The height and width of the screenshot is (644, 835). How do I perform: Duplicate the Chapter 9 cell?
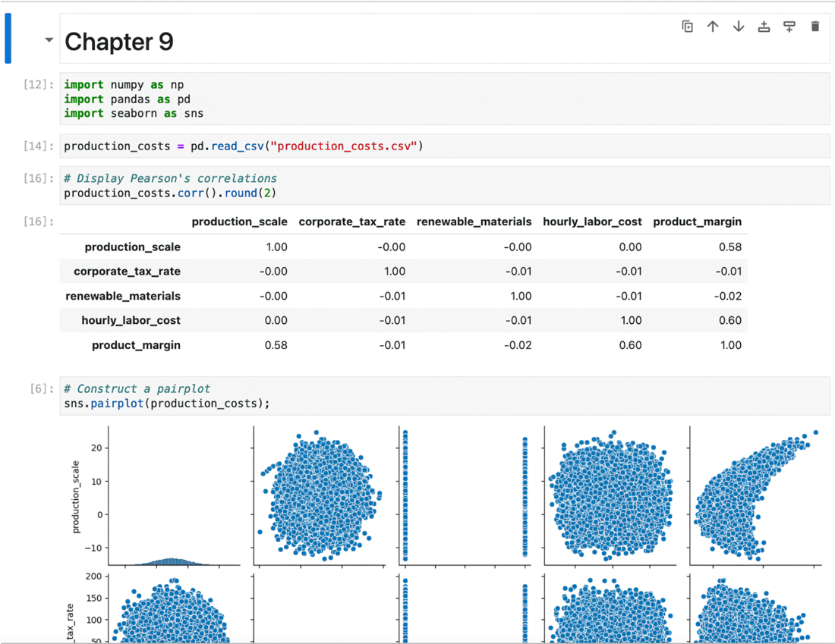pos(688,27)
